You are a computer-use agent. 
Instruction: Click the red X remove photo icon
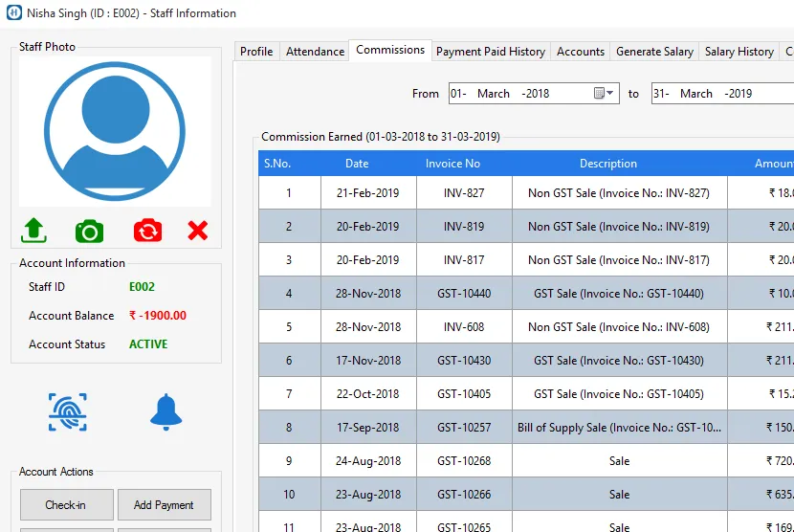tap(198, 231)
